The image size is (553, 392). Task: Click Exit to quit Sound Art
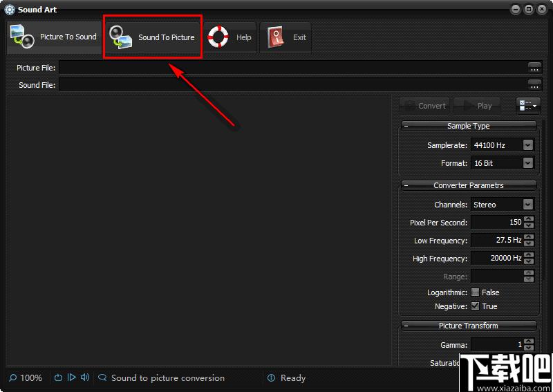pyautogui.click(x=285, y=37)
